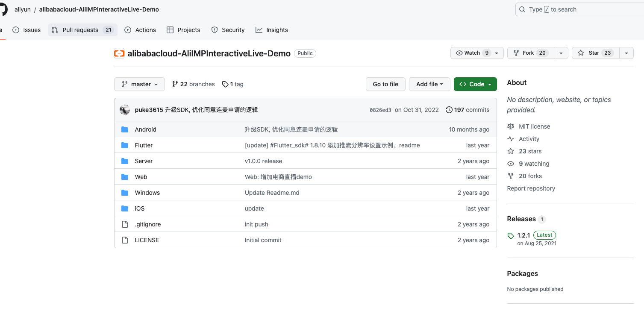
Task: Go to the Security tab
Action: tap(228, 30)
